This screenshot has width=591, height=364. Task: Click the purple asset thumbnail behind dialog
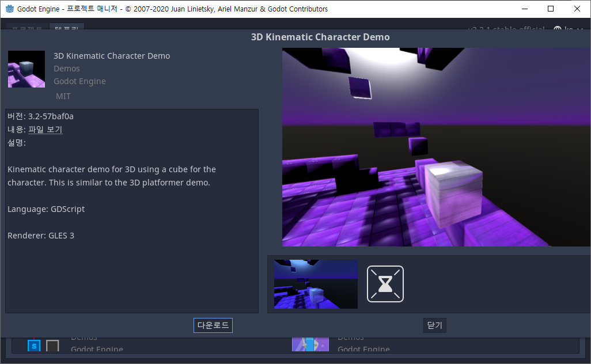(x=310, y=344)
